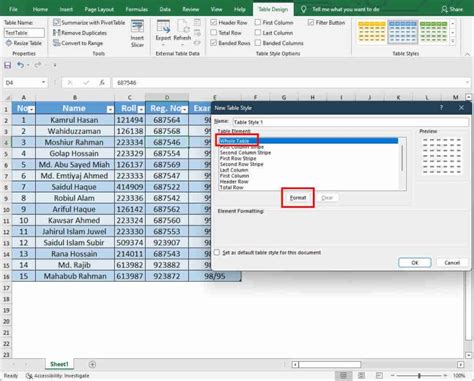Open the Insert tab

66,9
